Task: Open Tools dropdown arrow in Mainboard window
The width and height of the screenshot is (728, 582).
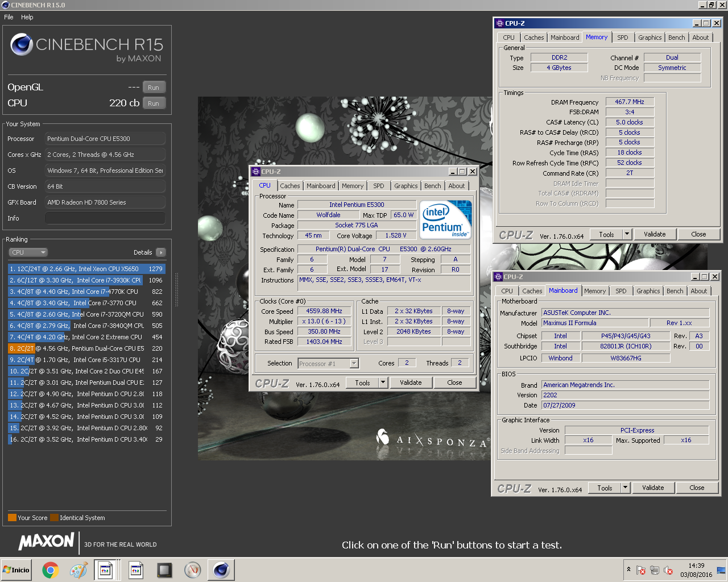Action: 626,488
